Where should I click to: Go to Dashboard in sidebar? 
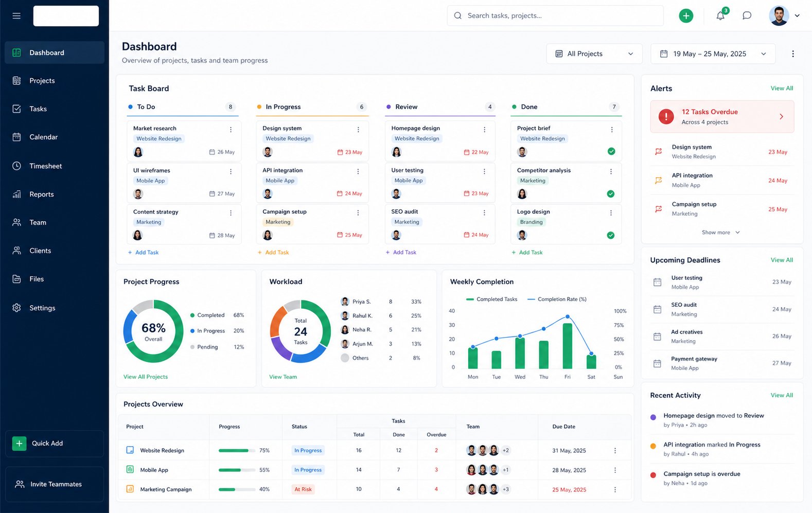(x=55, y=52)
